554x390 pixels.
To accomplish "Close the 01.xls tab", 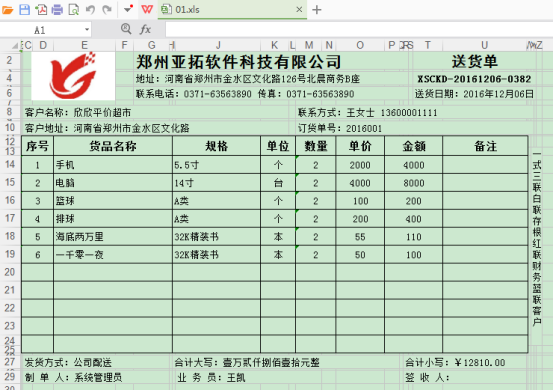I will pyautogui.click(x=299, y=10).
